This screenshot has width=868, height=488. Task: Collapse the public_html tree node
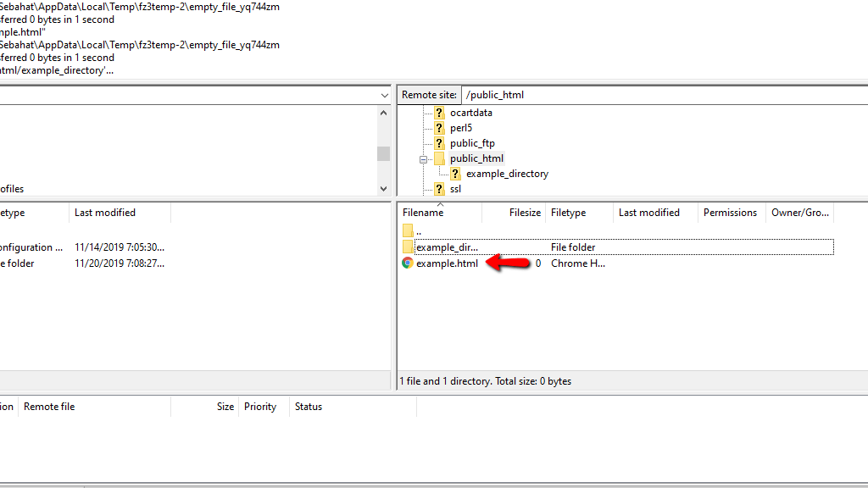click(423, 159)
